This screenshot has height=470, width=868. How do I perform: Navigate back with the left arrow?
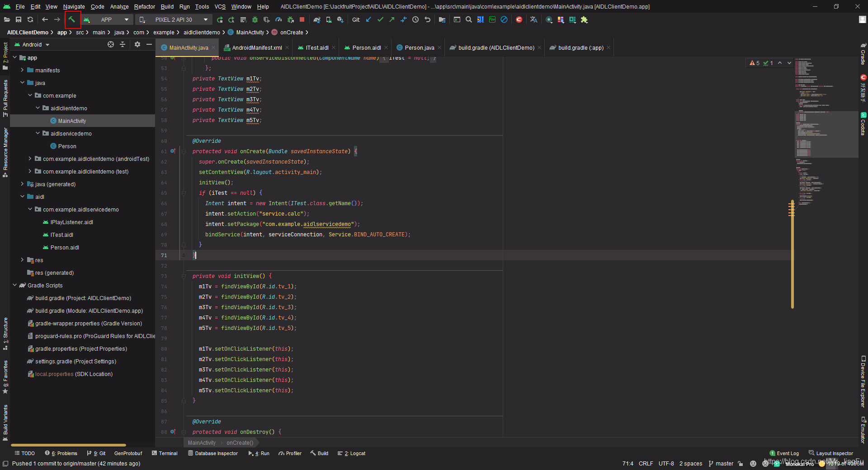(x=45, y=19)
